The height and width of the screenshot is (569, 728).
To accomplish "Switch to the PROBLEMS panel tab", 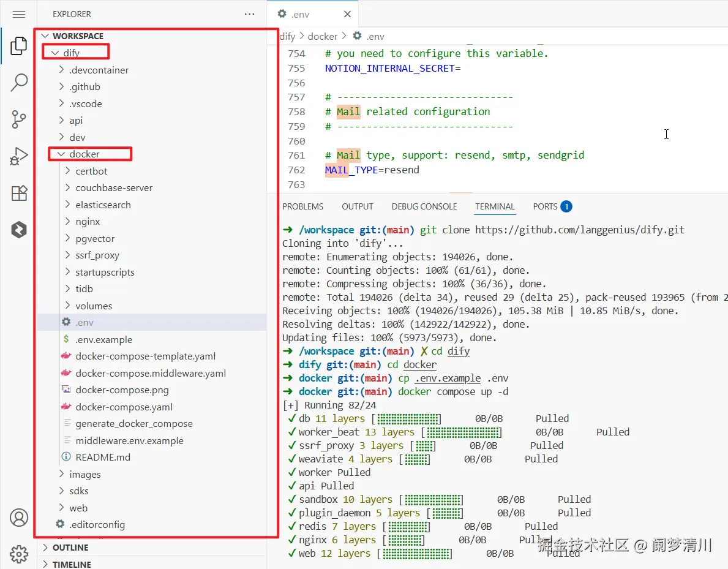I will (x=302, y=206).
